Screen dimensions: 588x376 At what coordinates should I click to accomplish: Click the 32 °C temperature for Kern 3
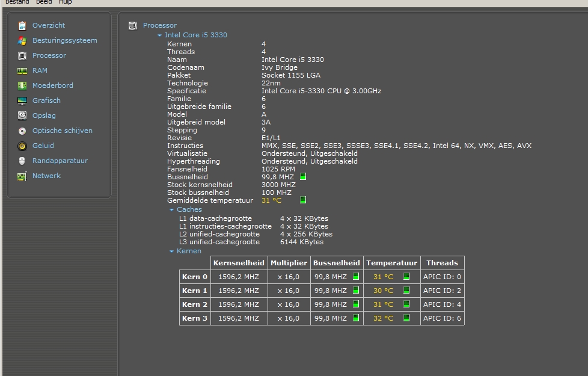(383, 319)
